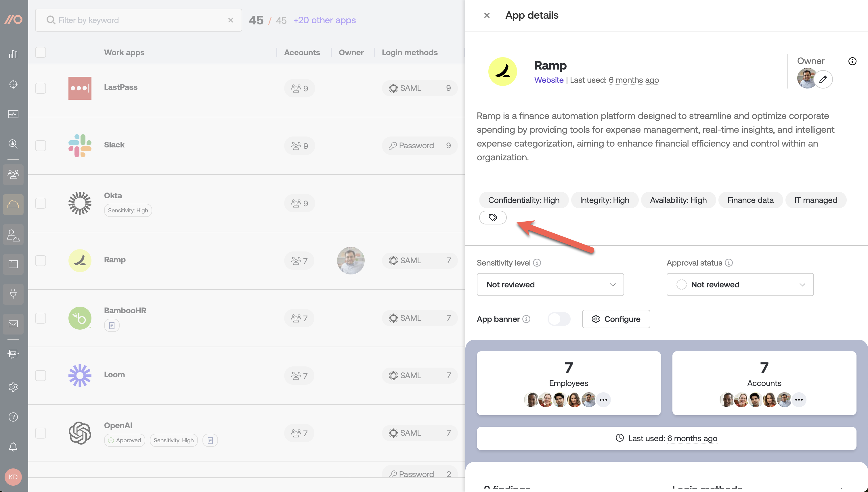Click the App banner info icon
This screenshot has width=868, height=492.
tap(526, 319)
